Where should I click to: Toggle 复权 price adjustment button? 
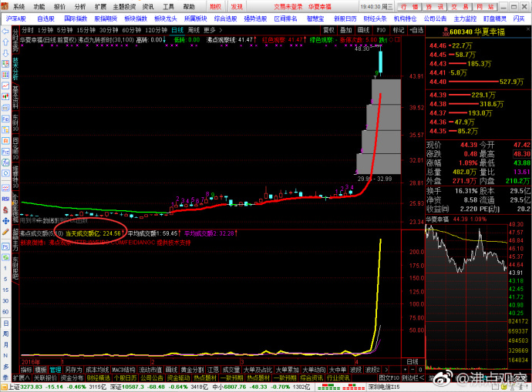329,28
